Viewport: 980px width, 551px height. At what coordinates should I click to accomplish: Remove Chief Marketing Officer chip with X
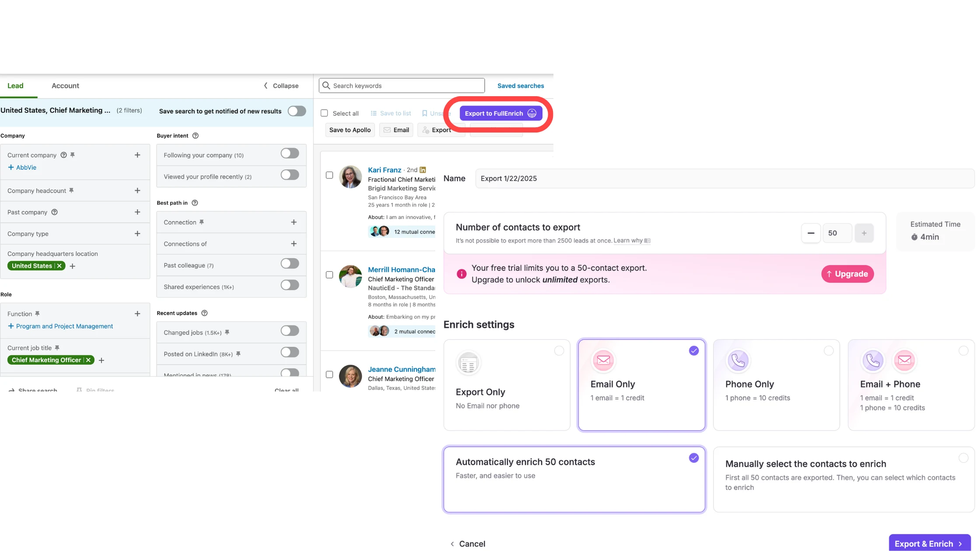pos(88,360)
